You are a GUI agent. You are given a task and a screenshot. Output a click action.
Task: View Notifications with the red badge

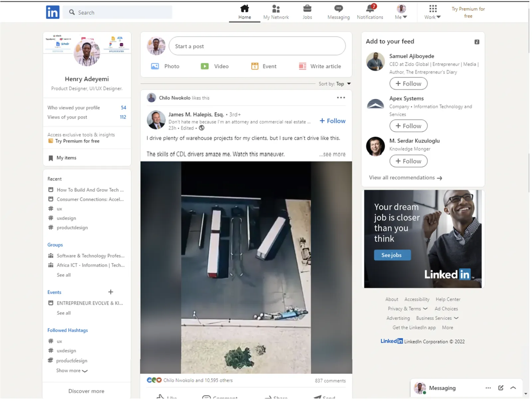tap(370, 12)
